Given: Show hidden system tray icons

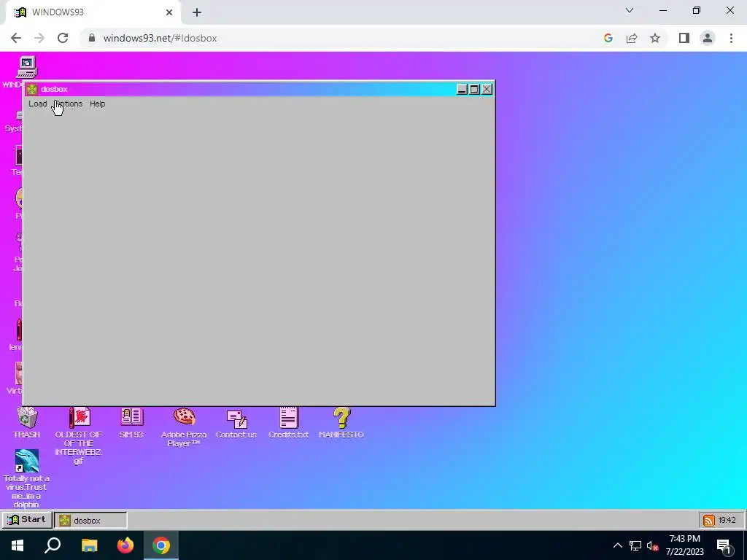Looking at the screenshot, I should (x=617, y=545).
